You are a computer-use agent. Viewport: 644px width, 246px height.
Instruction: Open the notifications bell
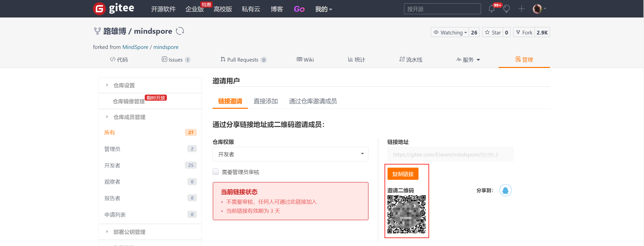[x=492, y=9]
